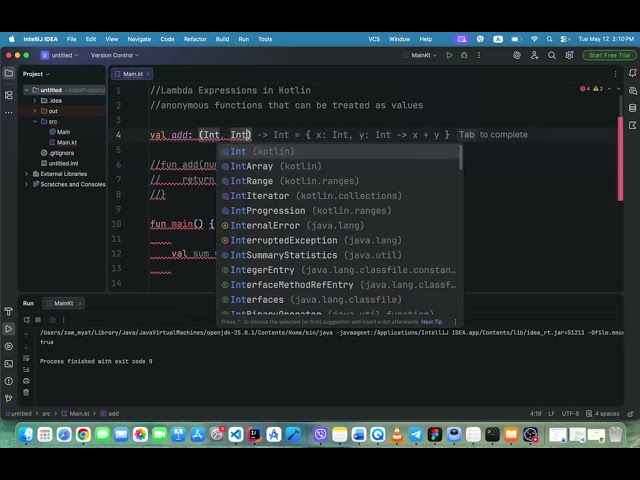Image resolution: width=640 pixels, height=480 pixels.
Task: Open editor tabs options menu
Action: point(616,74)
